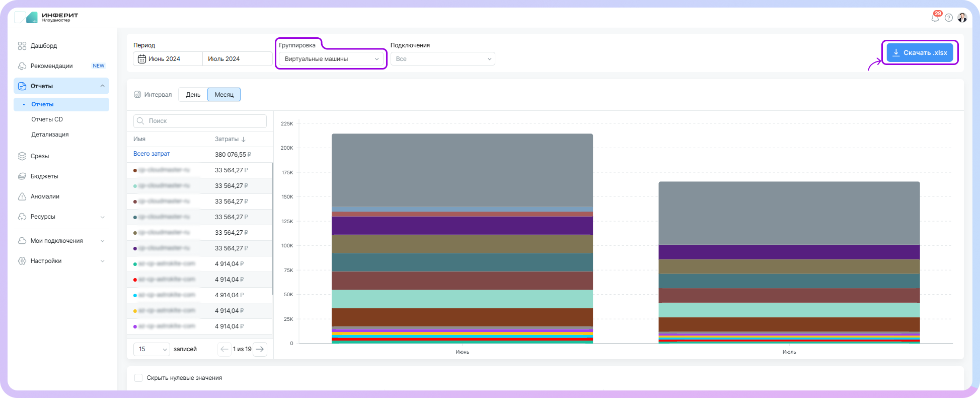Viewport: 980px width, 398px height.
Task: Switch interval to День
Action: coord(193,95)
